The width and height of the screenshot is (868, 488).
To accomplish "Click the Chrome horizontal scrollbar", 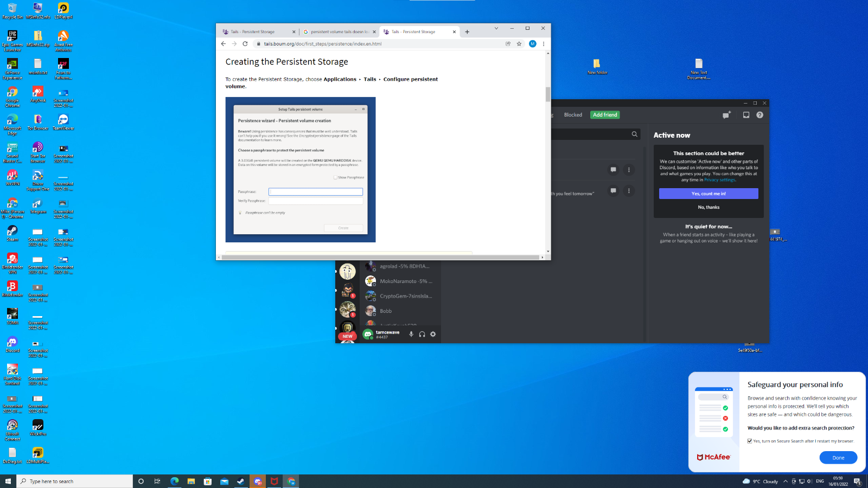I will 380,257.
